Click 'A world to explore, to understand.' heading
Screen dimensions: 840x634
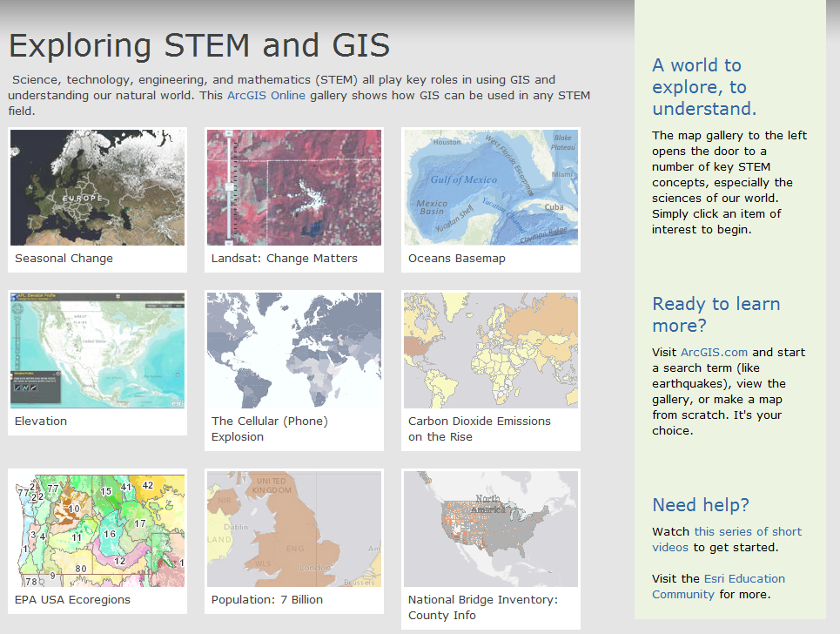click(x=704, y=87)
